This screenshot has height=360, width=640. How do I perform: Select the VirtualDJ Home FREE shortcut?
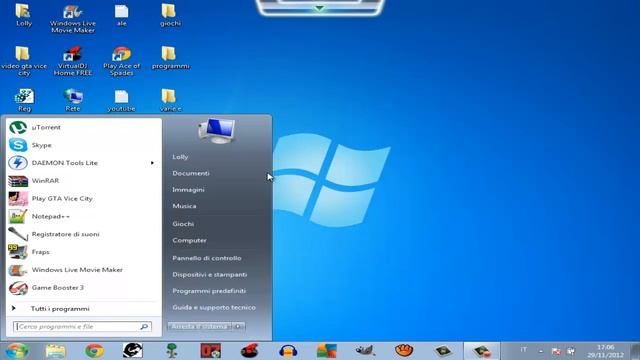click(73, 61)
